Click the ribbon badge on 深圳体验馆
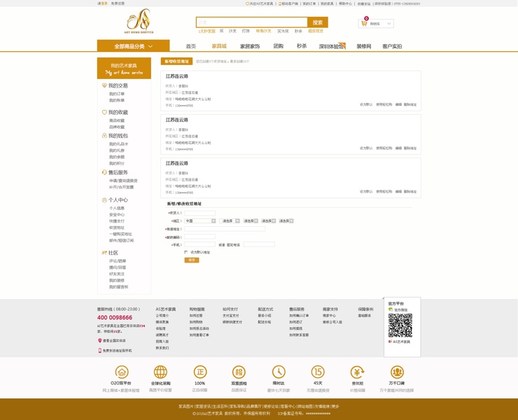The height and width of the screenshot is (420, 518). click(x=342, y=45)
